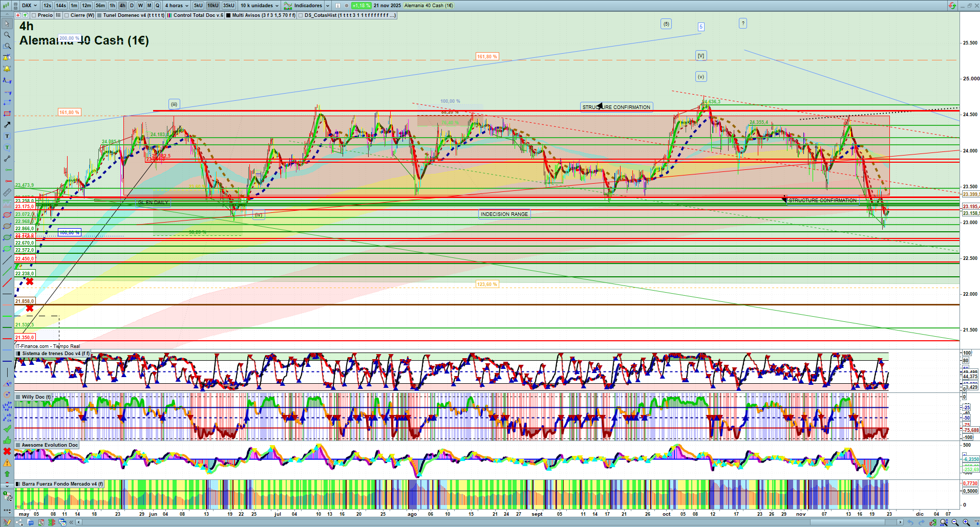This screenshot has height=527, width=980.
Task: Select the magnifier zoom tool
Action: (7, 35)
